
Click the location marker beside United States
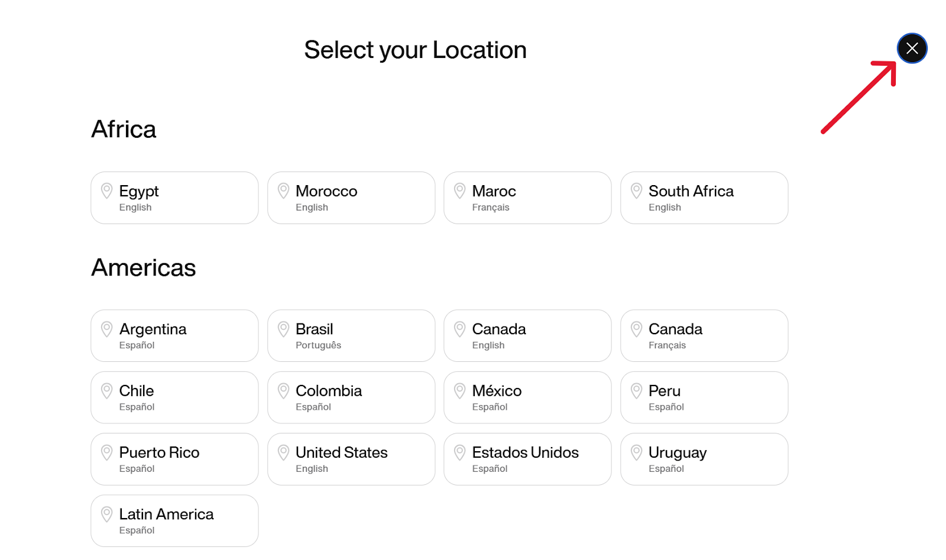pos(283,452)
